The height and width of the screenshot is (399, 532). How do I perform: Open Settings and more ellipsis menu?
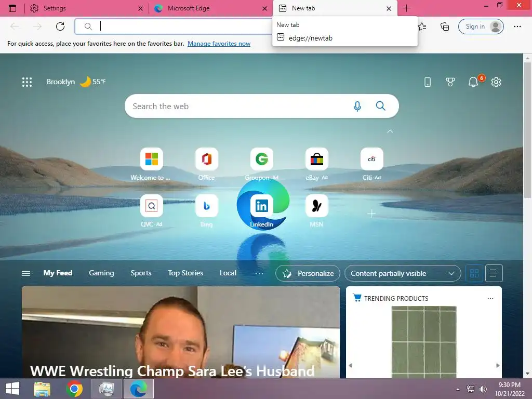coord(517,26)
